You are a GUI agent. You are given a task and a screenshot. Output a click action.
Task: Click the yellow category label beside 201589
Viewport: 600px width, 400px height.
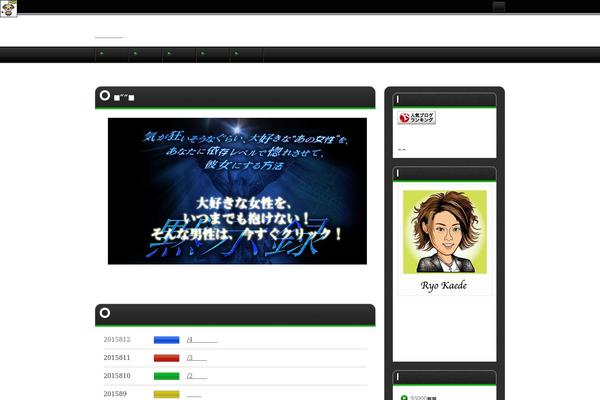[166, 394]
